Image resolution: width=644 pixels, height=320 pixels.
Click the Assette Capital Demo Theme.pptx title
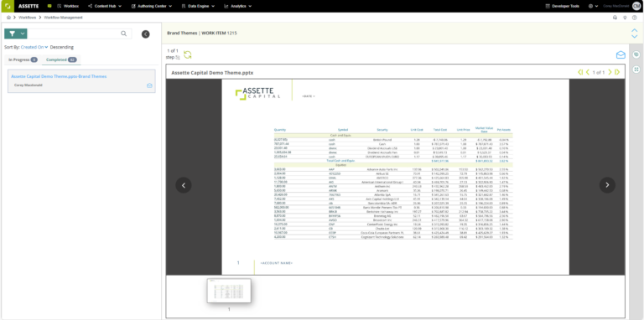[212, 73]
